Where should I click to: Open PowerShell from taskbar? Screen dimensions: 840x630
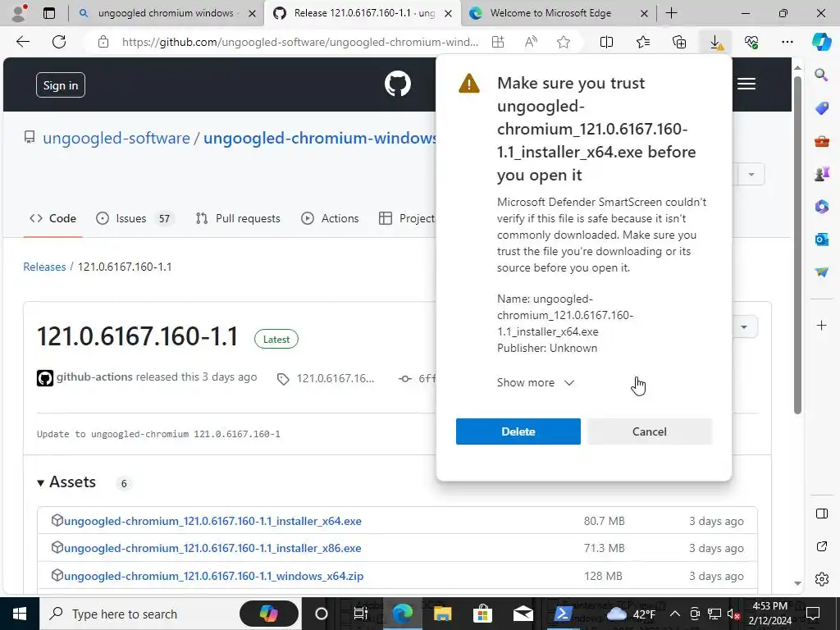pyautogui.click(x=563, y=614)
